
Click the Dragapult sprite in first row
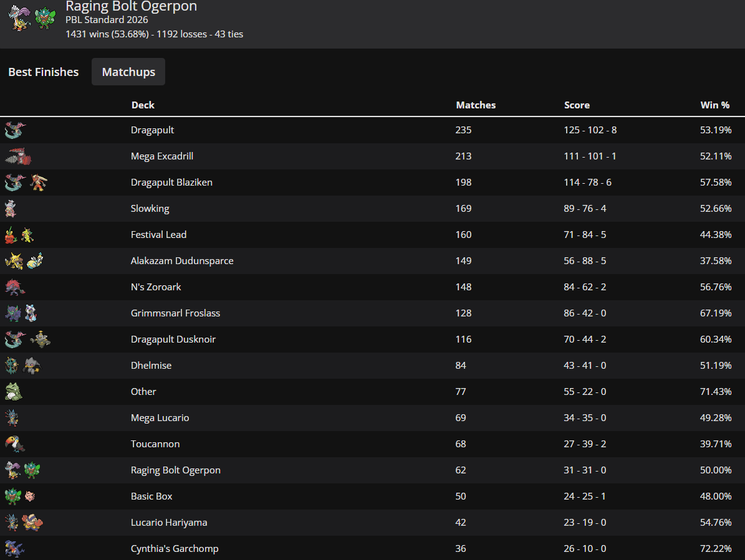click(15, 130)
